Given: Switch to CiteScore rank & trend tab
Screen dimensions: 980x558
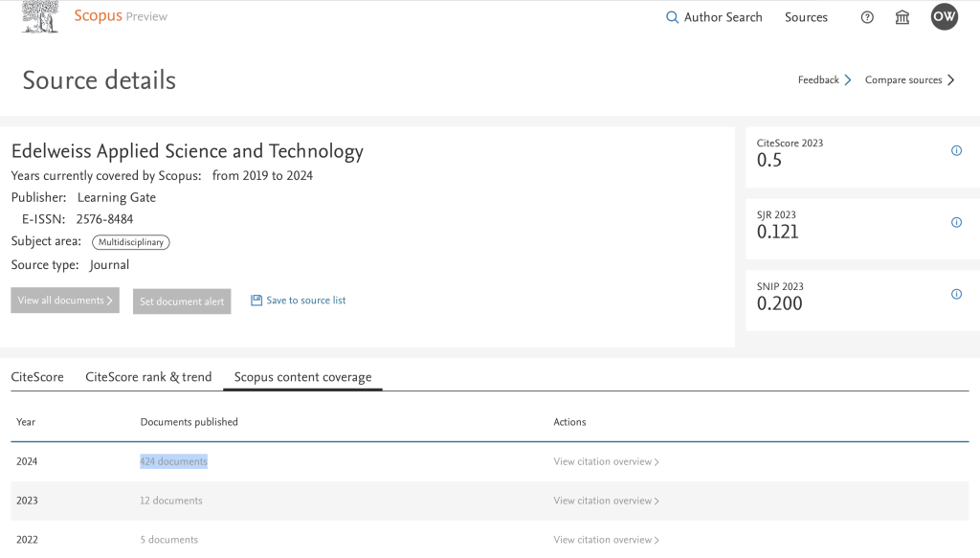Looking at the screenshot, I should 148,377.
